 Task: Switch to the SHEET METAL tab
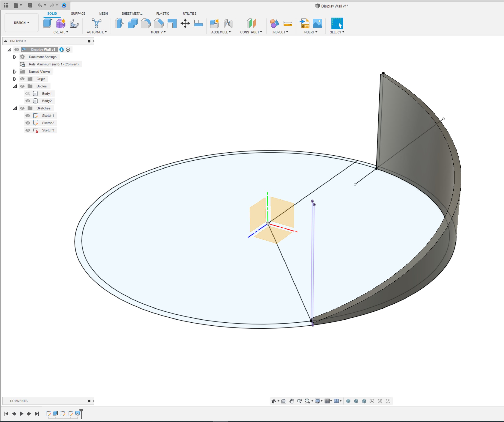132,14
